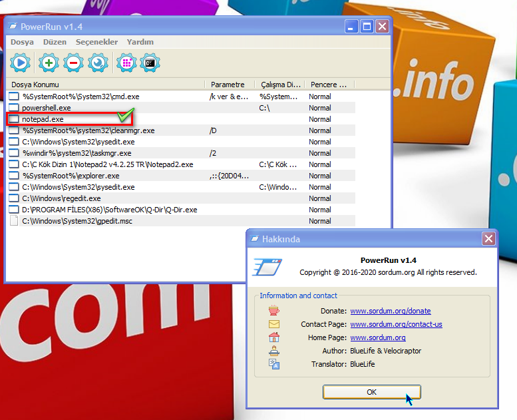Minimize the PowerRun window

[x=351, y=26]
